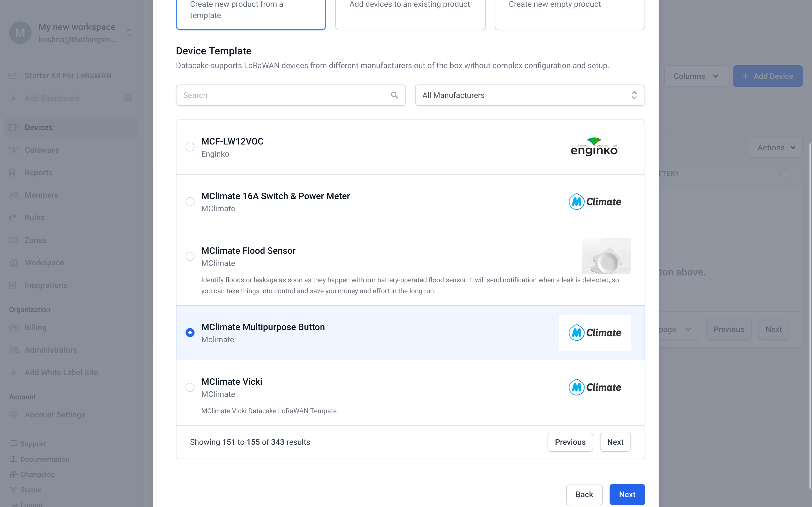Click the Zones map icon

pos(14,240)
